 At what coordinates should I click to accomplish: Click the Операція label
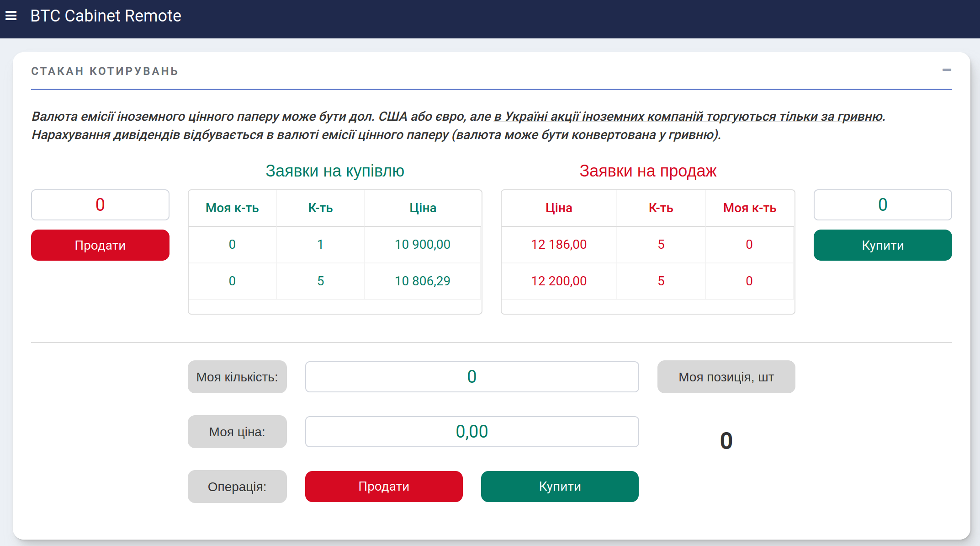(237, 487)
